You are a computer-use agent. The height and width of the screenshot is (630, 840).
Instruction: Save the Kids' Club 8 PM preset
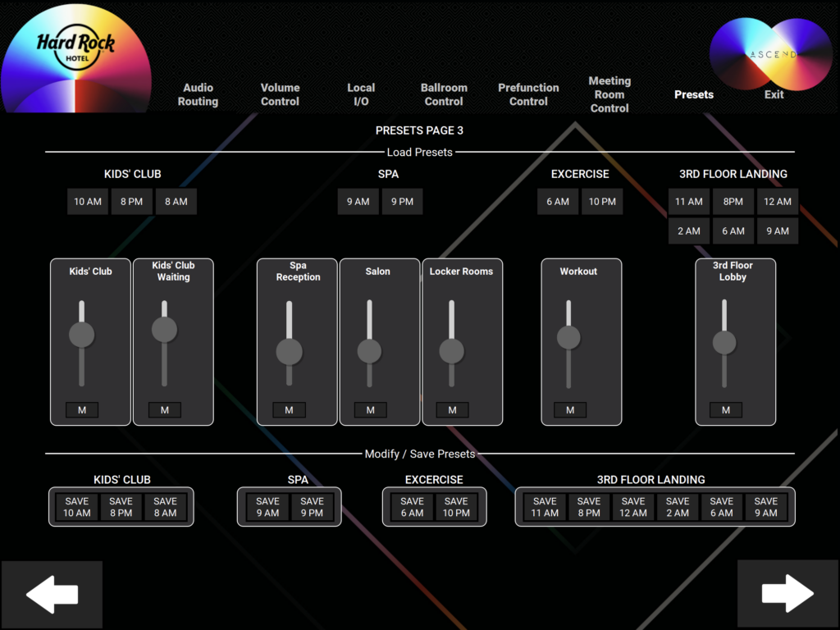coord(120,506)
